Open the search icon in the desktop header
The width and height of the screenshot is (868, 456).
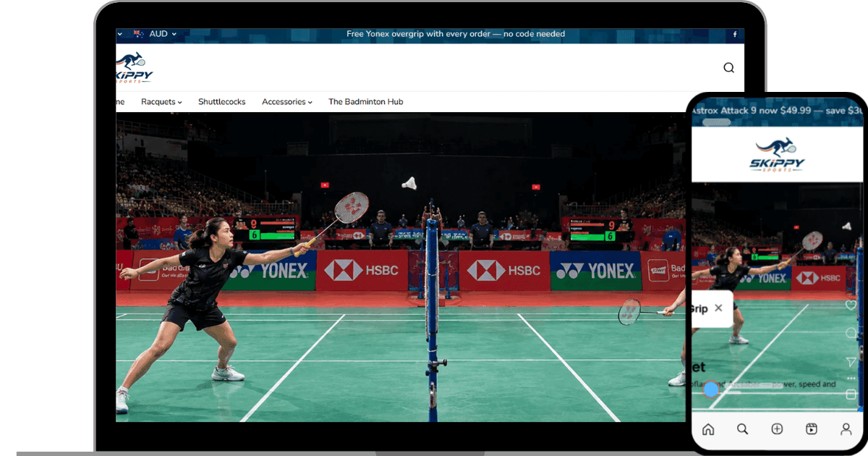click(x=728, y=67)
